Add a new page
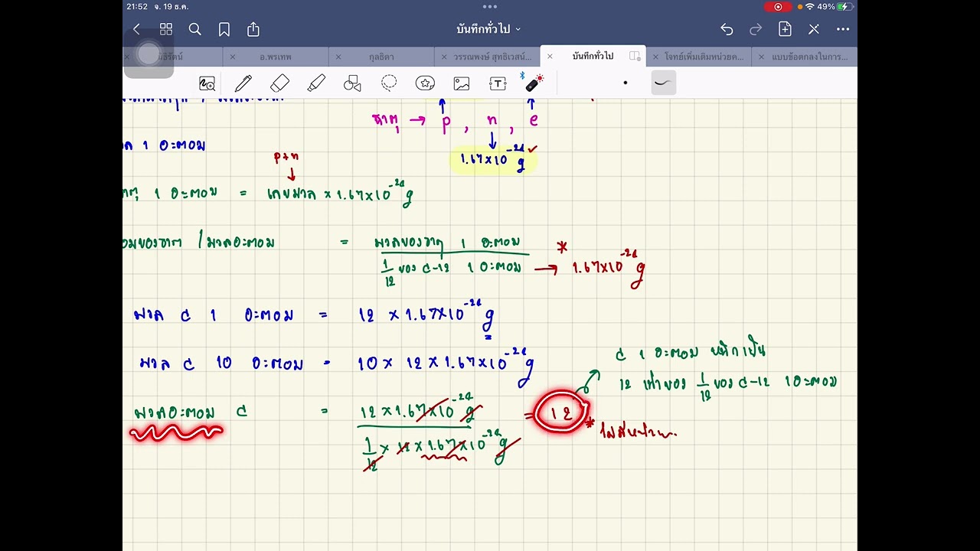This screenshot has height=551, width=980. point(785,29)
